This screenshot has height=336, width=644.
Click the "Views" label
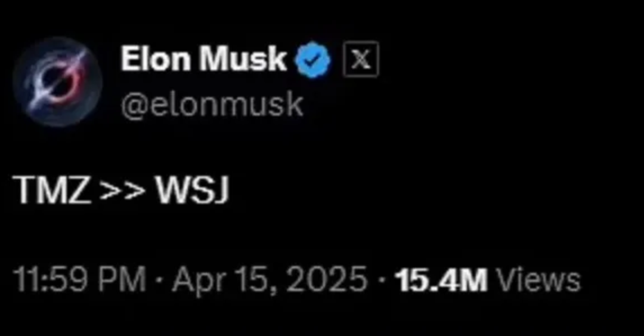click(x=538, y=279)
